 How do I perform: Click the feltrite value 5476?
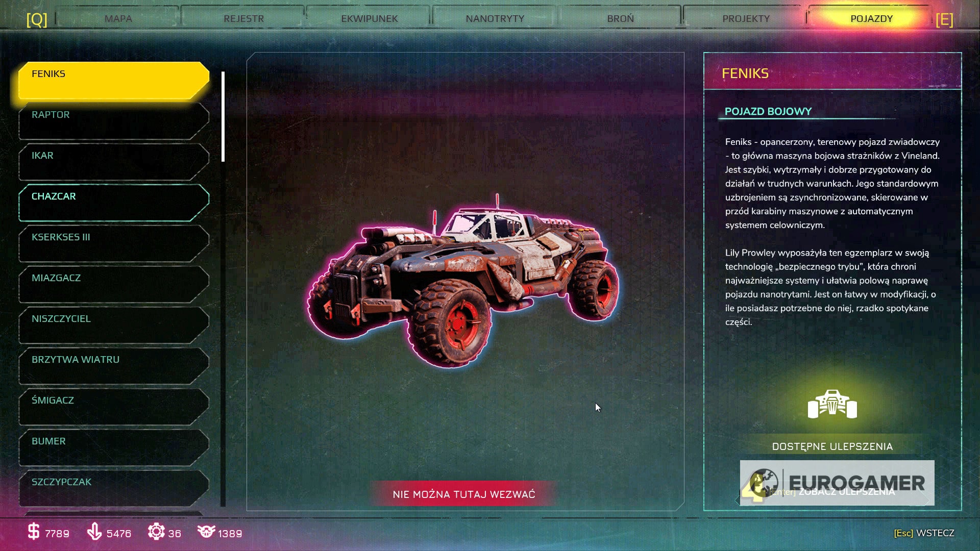(119, 534)
